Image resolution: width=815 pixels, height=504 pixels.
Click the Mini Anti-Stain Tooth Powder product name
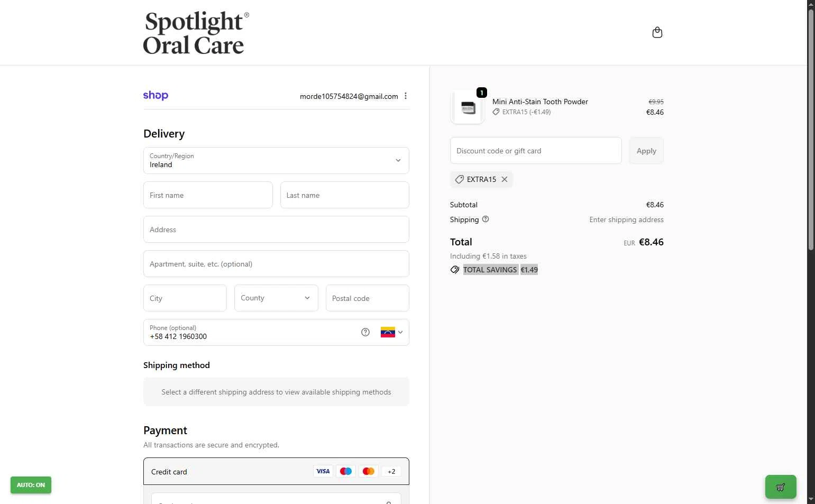pos(540,102)
